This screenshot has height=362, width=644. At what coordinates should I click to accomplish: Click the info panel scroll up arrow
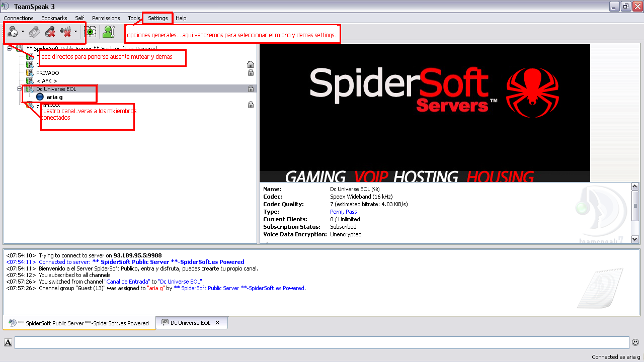click(635, 187)
